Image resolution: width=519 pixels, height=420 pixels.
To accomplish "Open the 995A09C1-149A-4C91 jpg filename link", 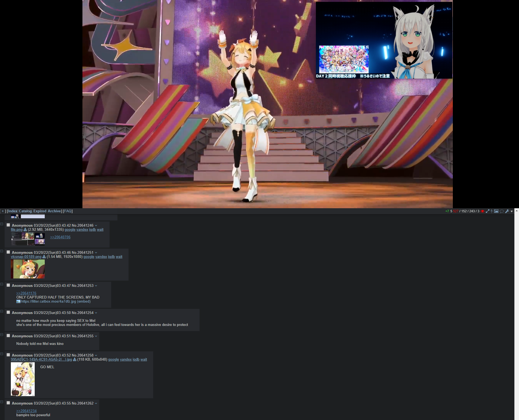I will point(41,360).
